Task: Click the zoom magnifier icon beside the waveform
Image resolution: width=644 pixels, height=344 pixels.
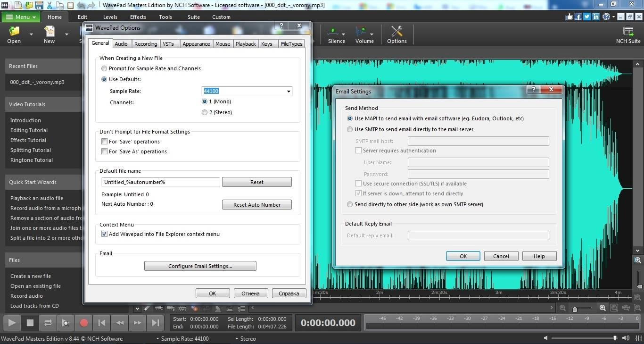Action: 638,260
